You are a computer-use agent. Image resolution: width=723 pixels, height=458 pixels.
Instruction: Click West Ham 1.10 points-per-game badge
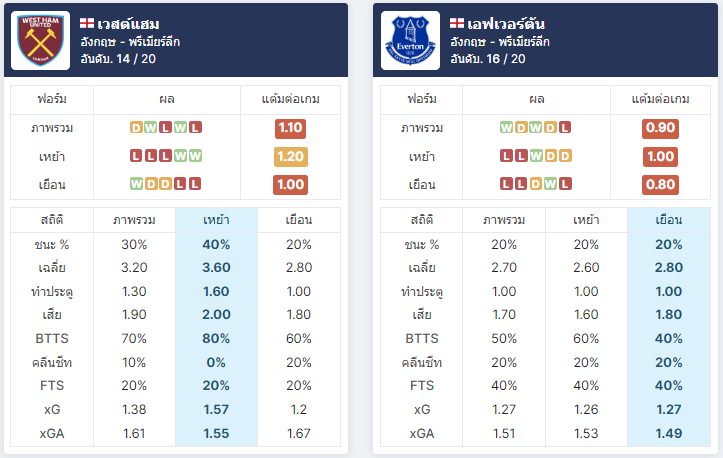[290, 128]
